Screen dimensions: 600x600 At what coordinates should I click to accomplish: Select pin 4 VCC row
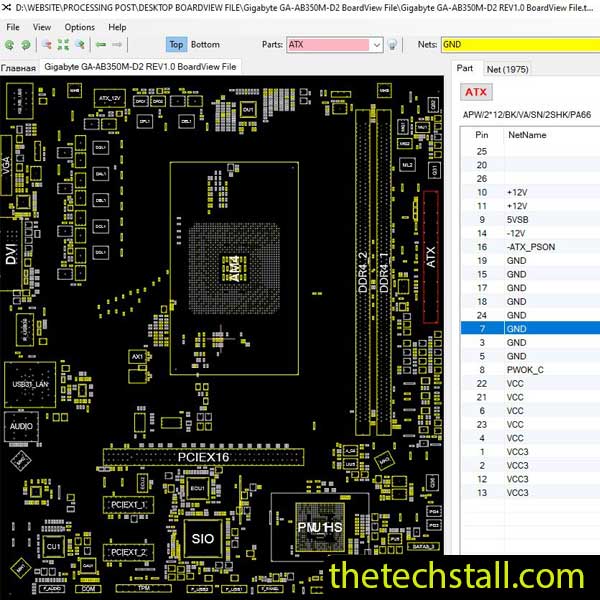(x=530, y=438)
